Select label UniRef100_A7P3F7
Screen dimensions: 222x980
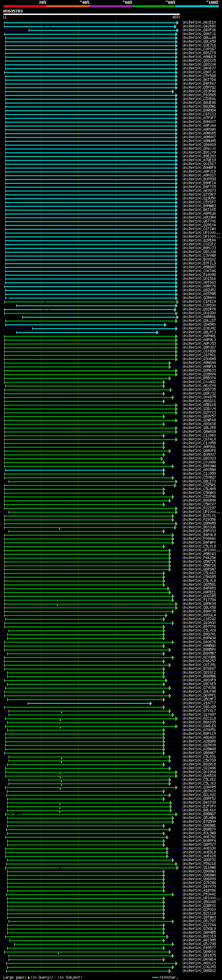(x=199, y=118)
